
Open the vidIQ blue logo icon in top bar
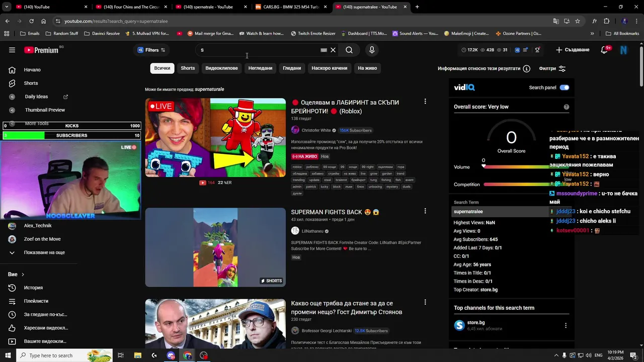click(517, 50)
